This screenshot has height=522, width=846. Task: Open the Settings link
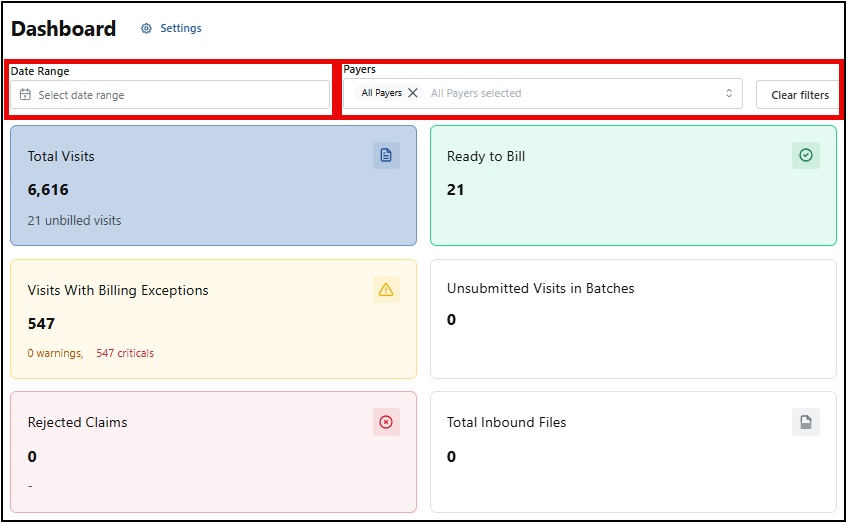coord(180,29)
